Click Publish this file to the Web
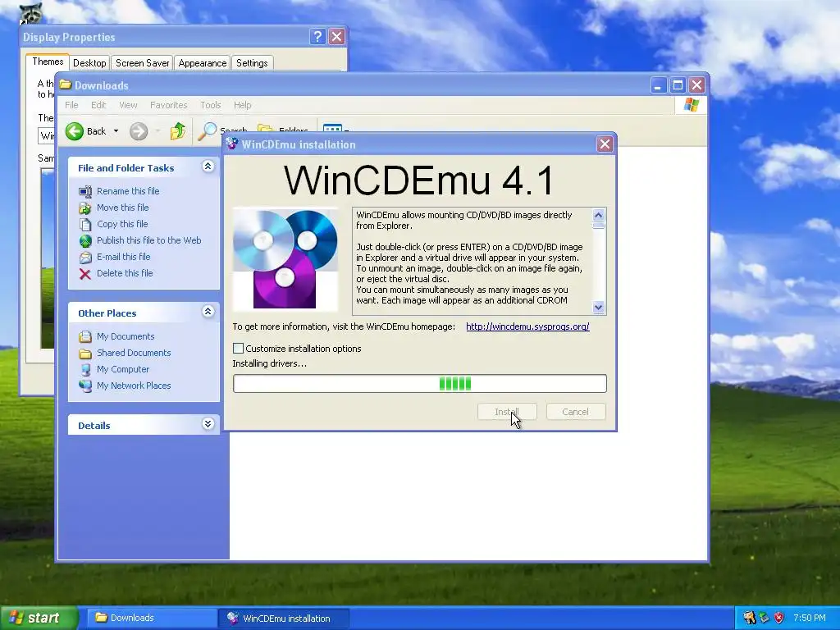 point(149,240)
